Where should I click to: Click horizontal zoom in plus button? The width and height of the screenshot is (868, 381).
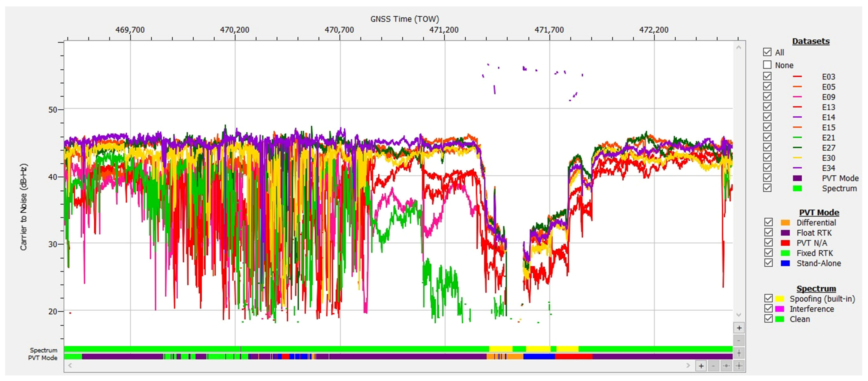[x=701, y=366]
